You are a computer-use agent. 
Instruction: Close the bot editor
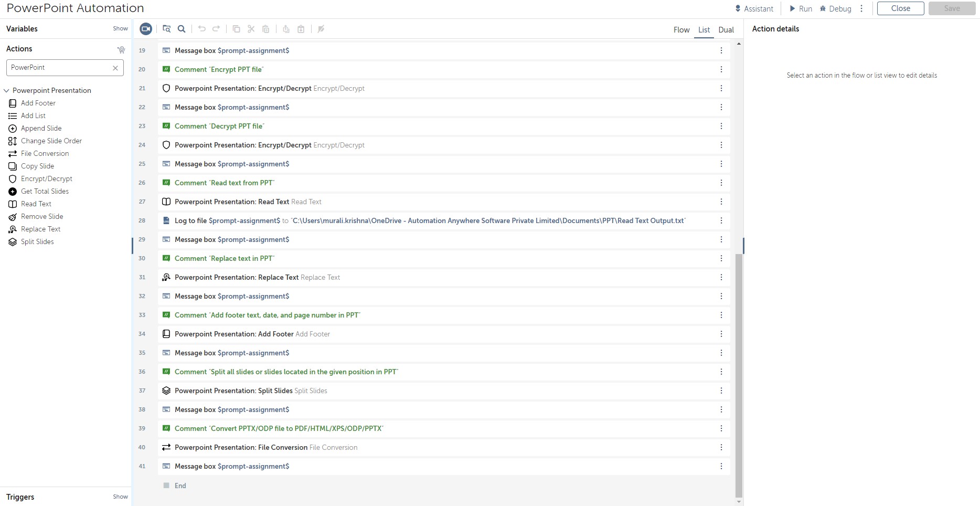[900, 8]
